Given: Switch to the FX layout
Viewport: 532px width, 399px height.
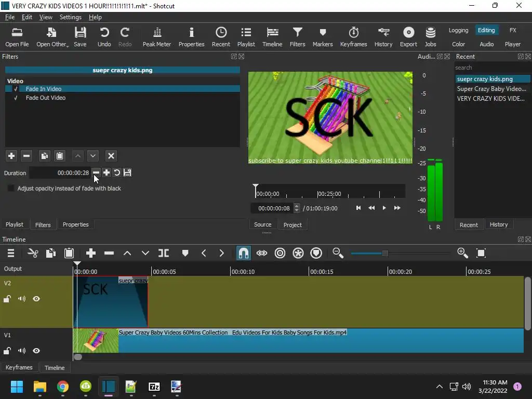Looking at the screenshot, I should (513, 30).
